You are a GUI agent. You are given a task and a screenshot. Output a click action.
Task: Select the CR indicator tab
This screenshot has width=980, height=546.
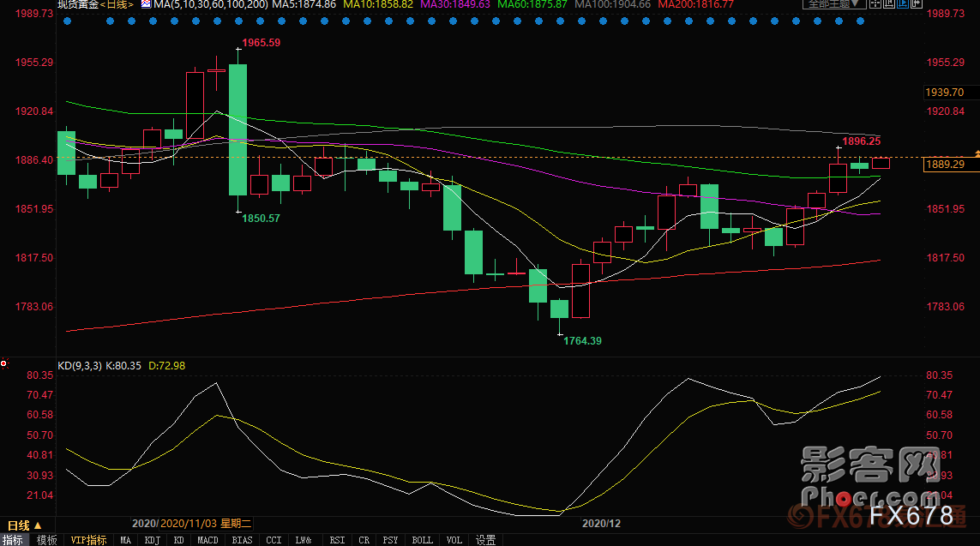(x=364, y=540)
